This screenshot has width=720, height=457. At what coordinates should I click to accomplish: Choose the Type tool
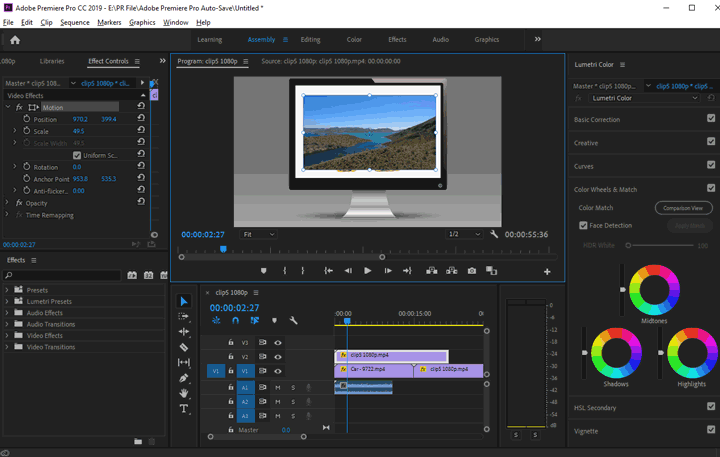click(x=184, y=409)
